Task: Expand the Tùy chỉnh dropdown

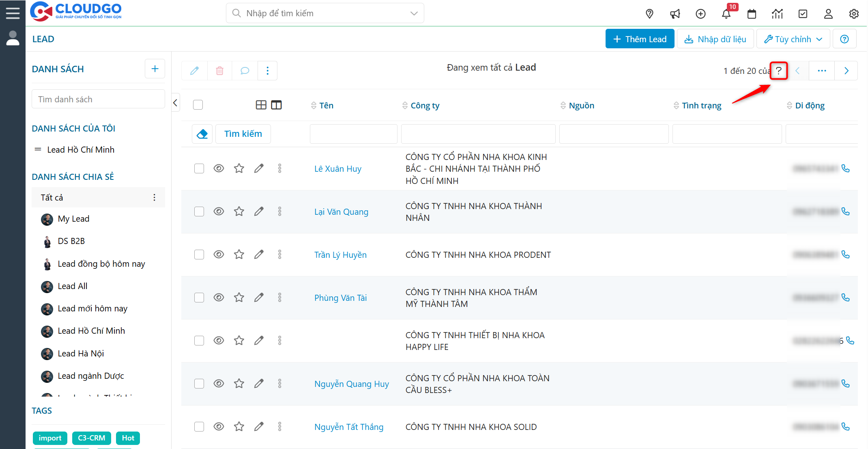Action: pyautogui.click(x=793, y=39)
